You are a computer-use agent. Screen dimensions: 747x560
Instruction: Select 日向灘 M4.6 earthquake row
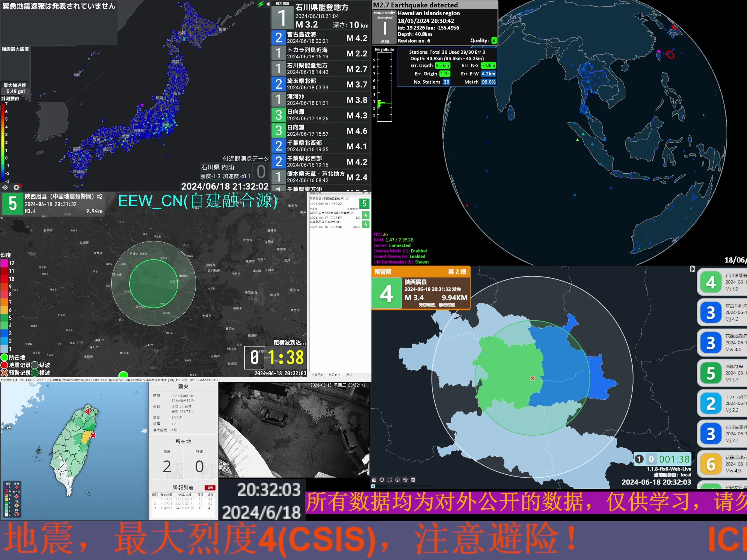pyautogui.click(x=321, y=131)
